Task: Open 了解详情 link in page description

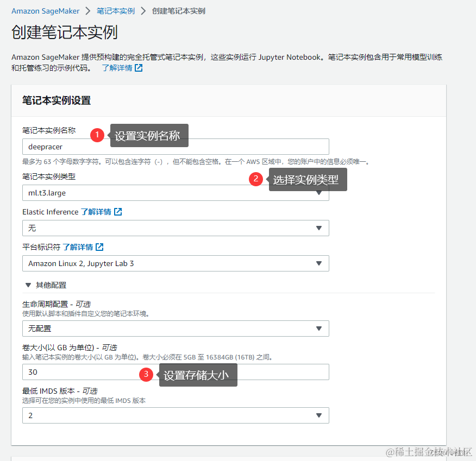Action: [x=117, y=68]
